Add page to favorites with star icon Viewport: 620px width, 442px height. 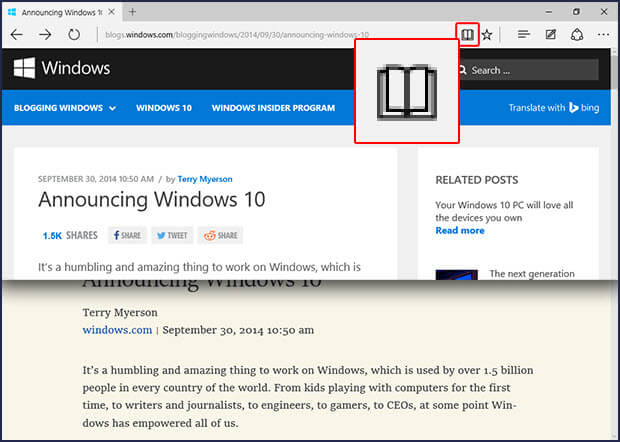coord(487,35)
